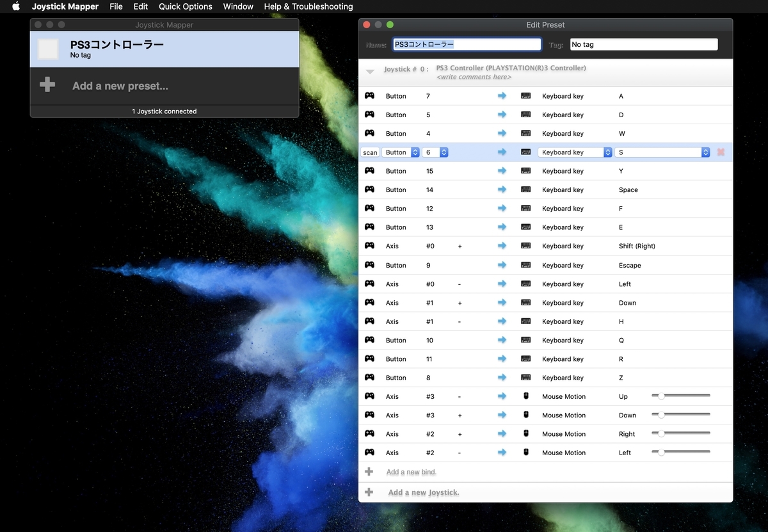
Task: Click the gamepad icon on the Axis #3 - row
Action: click(369, 396)
